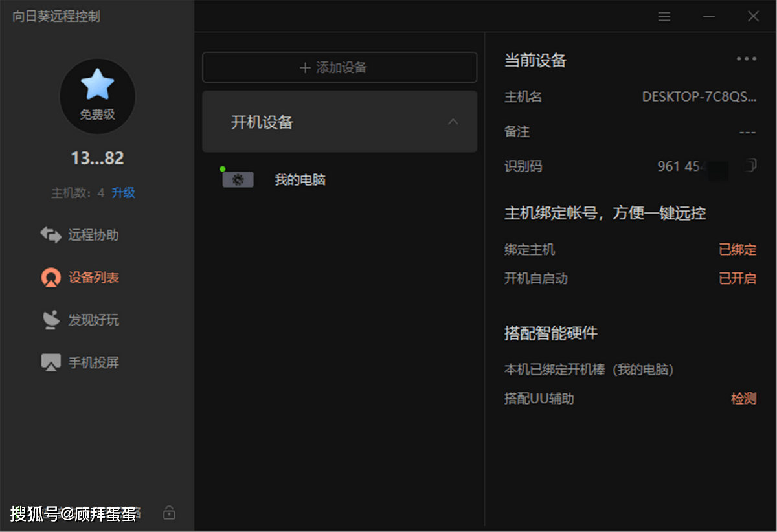Screen dimensions: 777x532
Task: Click the 本机已绑定开机棒 (我的电脑) text
Action: (589, 370)
